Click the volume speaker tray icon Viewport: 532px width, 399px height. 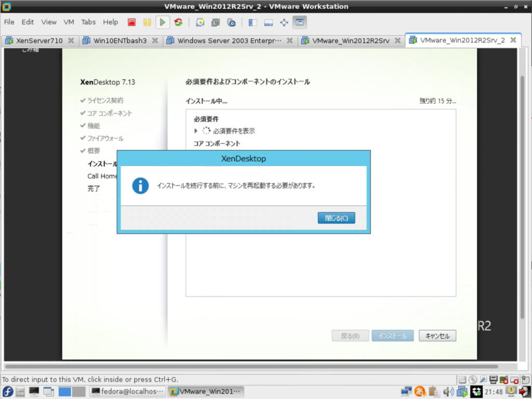click(x=448, y=392)
